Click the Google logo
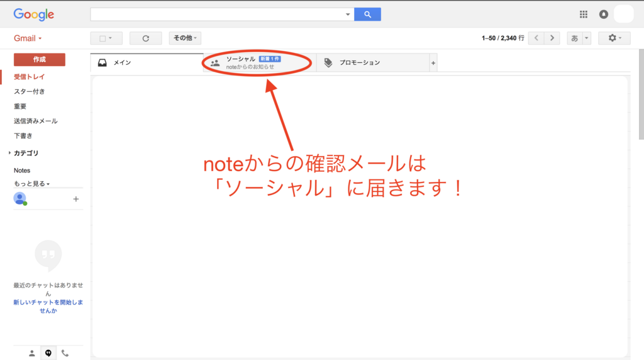 click(x=34, y=14)
